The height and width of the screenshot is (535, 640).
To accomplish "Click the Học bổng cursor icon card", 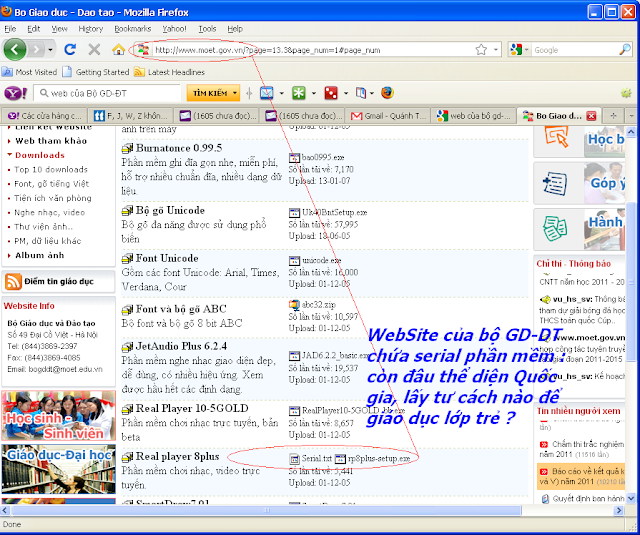I will point(557,137).
